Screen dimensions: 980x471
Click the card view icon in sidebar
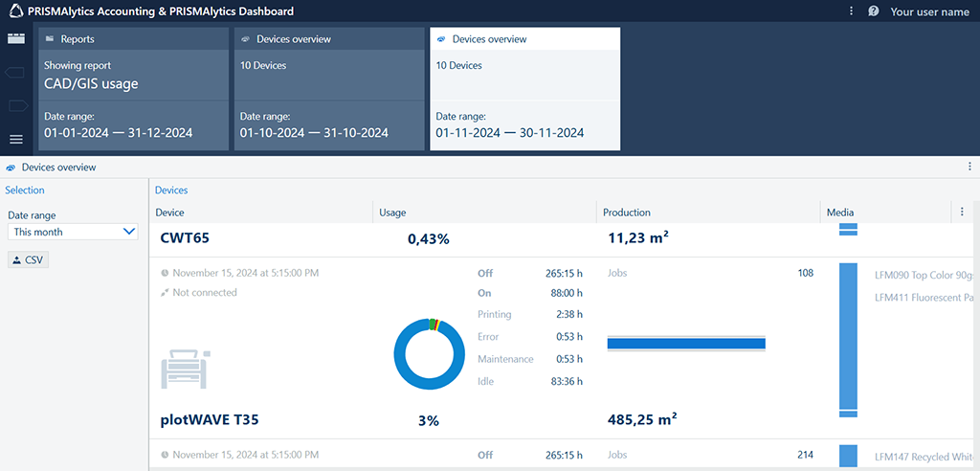15,38
